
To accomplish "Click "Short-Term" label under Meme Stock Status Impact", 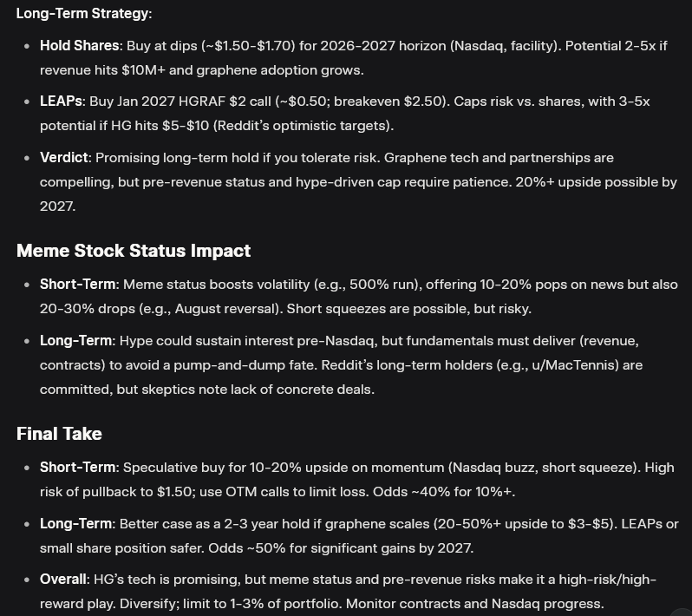I will (x=75, y=285).
